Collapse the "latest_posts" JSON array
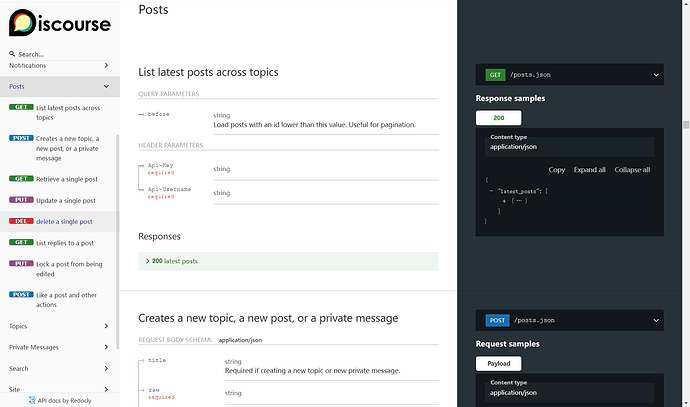This screenshot has height=407, width=690. coord(491,191)
